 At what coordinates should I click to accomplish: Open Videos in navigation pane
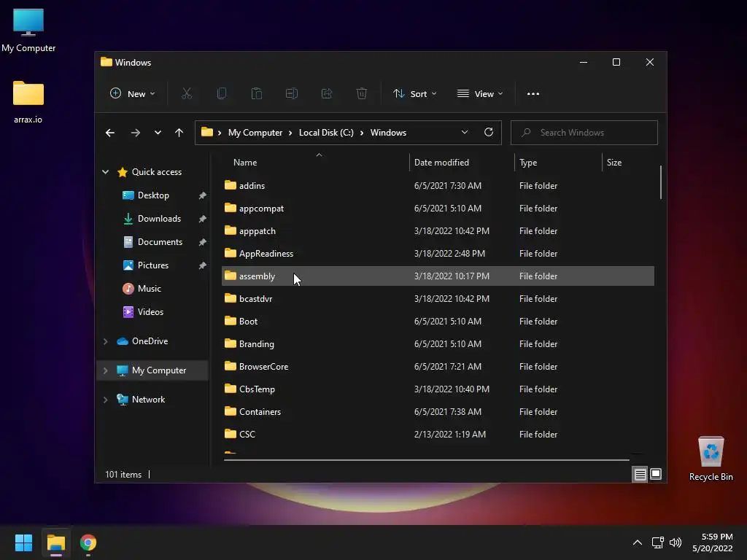[x=150, y=312]
